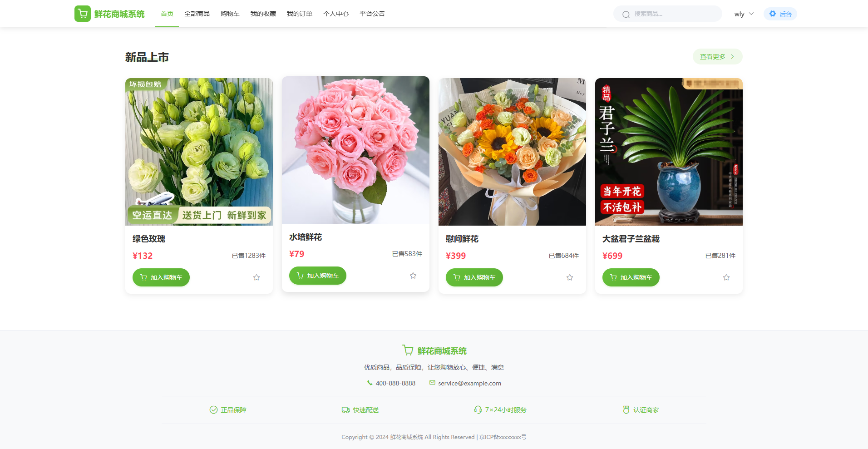The width and height of the screenshot is (868, 449).
Task: Open the 慰问鲜花 bouquet thumbnail
Action: (x=512, y=152)
